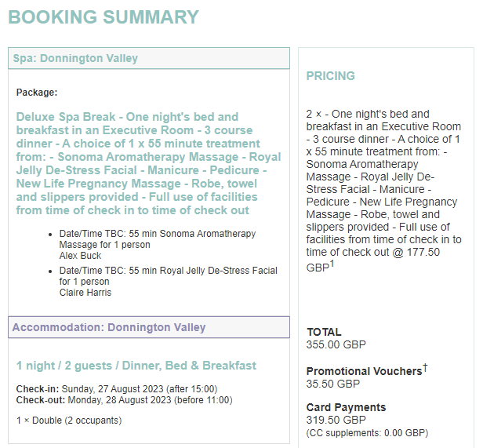
Task: Click the Check-out date line
Action: tap(124, 400)
